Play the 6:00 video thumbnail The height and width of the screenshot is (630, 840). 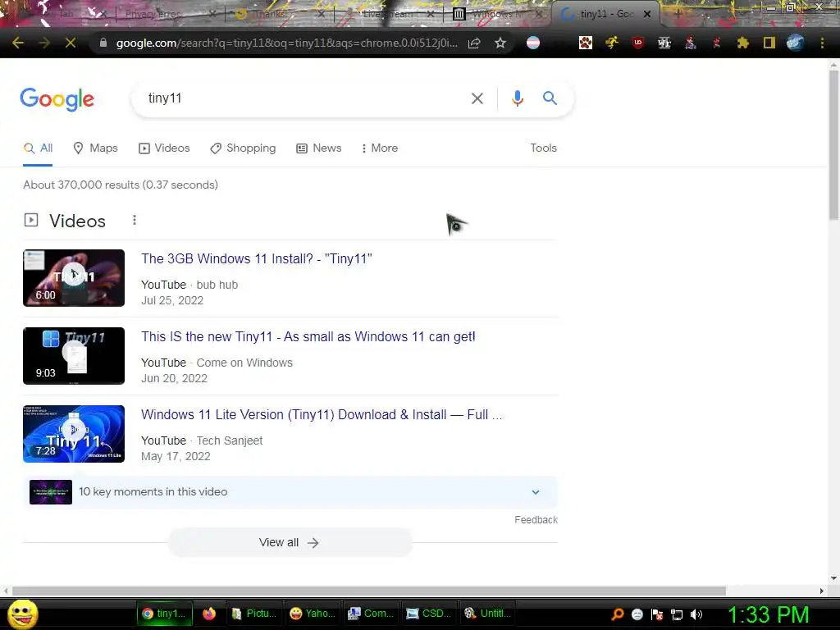tap(74, 278)
